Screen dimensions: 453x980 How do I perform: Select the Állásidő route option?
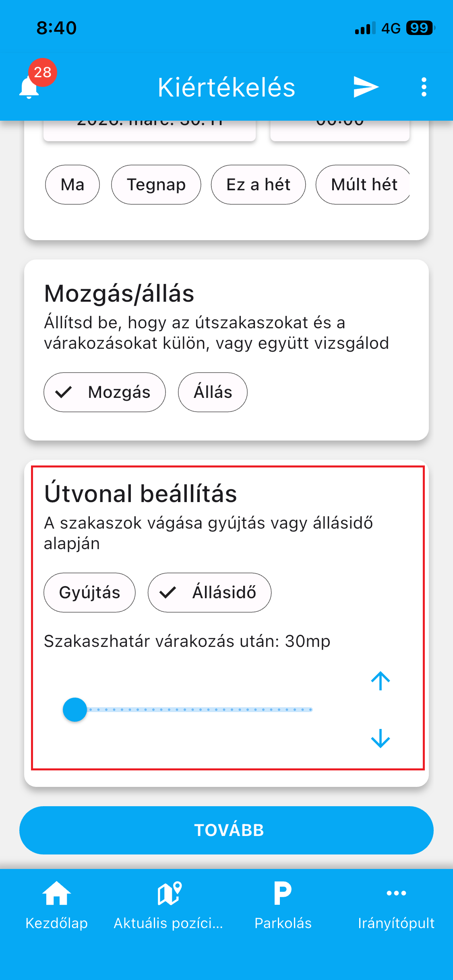click(209, 593)
